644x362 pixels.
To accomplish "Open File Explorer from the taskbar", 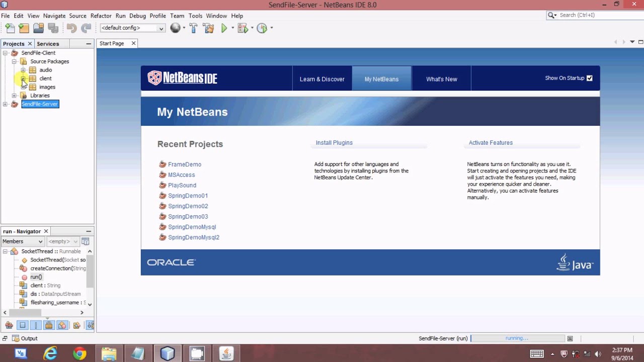I will pyautogui.click(x=109, y=354).
